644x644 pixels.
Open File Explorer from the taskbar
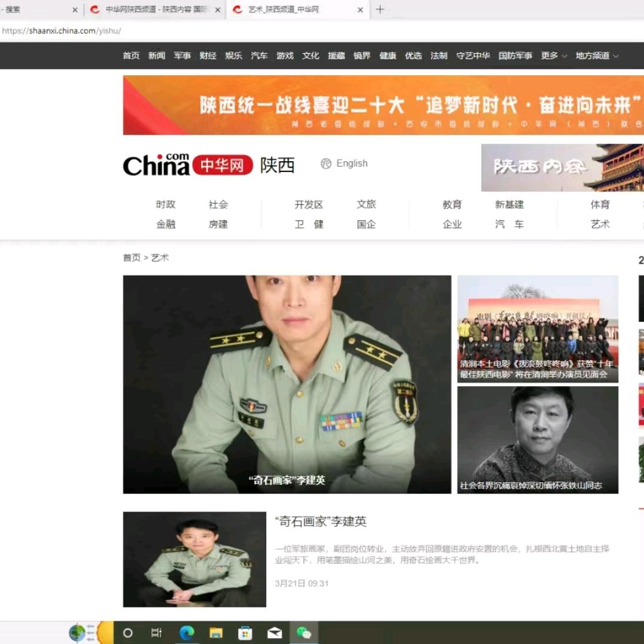[x=216, y=633]
